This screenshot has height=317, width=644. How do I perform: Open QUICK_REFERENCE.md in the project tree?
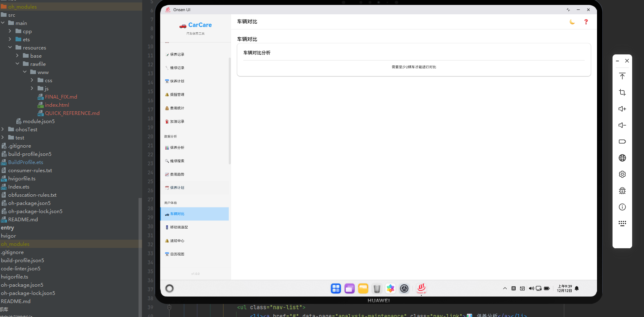[x=72, y=113]
